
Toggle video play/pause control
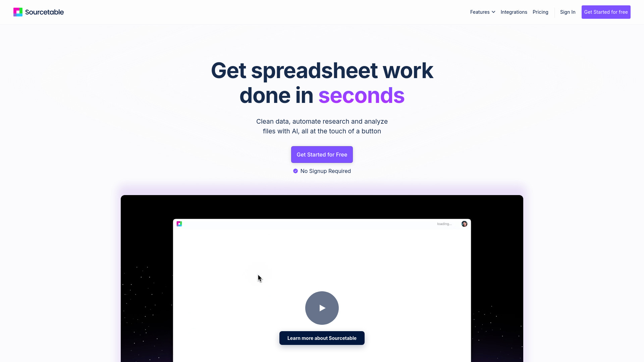(322, 308)
